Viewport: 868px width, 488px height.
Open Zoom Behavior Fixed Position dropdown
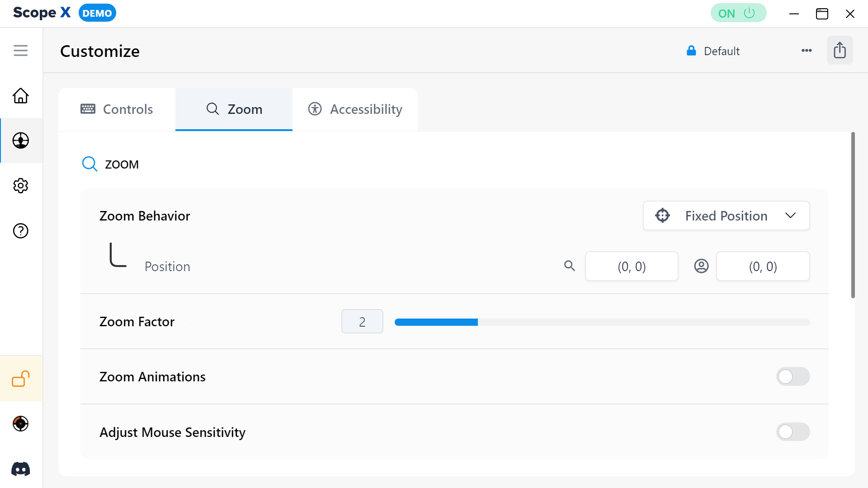[x=726, y=216]
